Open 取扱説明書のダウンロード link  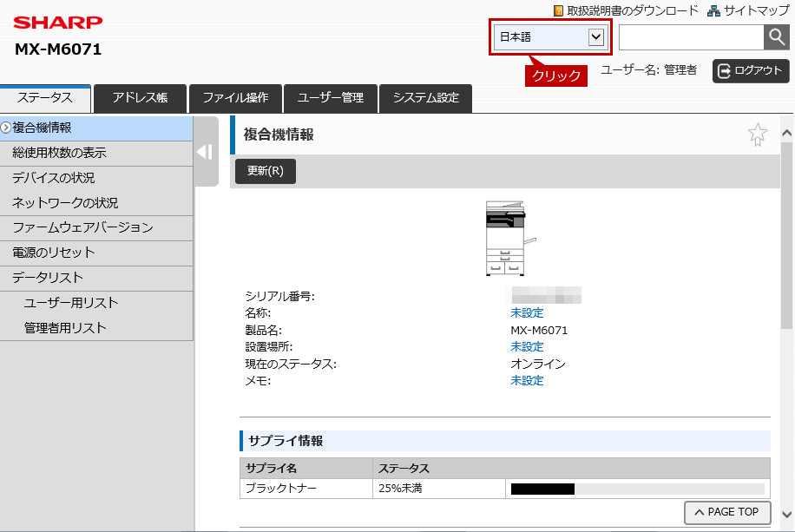click(632, 10)
